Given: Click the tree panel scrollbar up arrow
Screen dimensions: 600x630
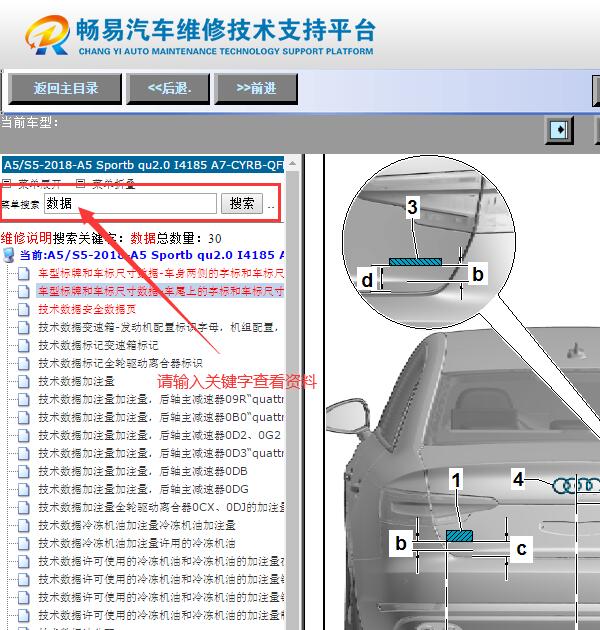Looking at the screenshot, I should 293,164.
